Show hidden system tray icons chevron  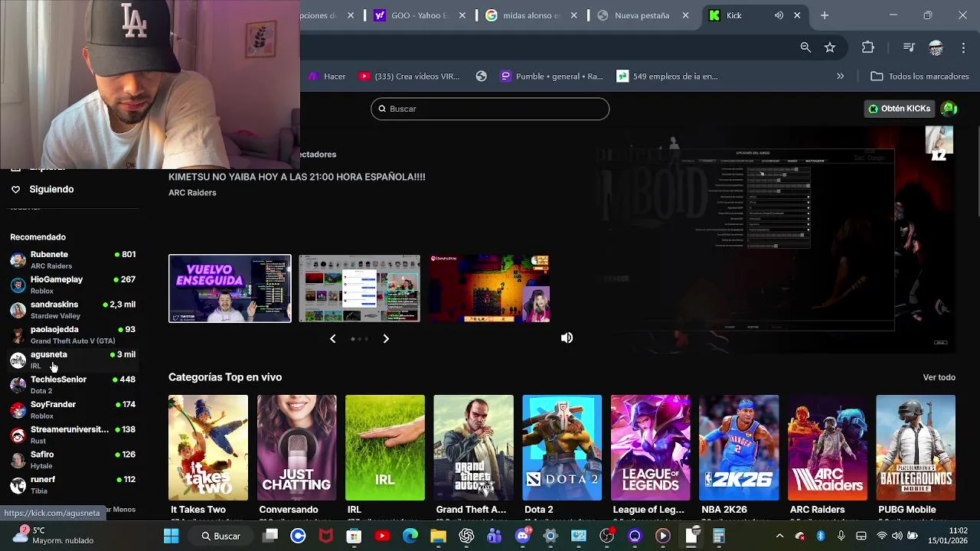tap(779, 536)
